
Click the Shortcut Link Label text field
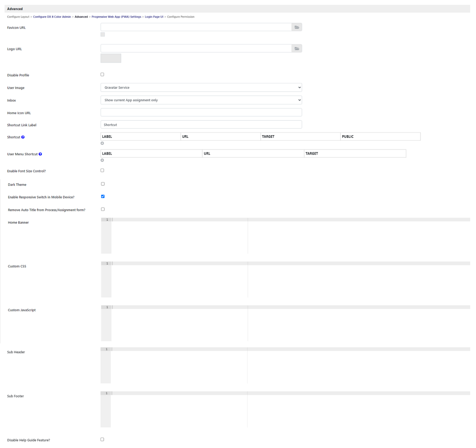201,125
